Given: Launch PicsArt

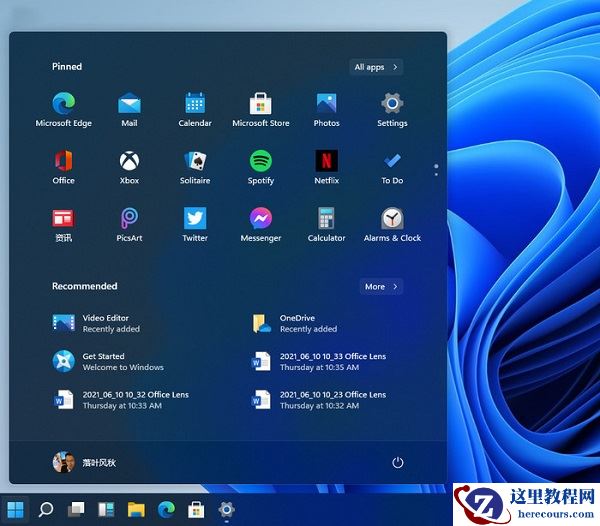Looking at the screenshot, I should [x=129, y=225].
